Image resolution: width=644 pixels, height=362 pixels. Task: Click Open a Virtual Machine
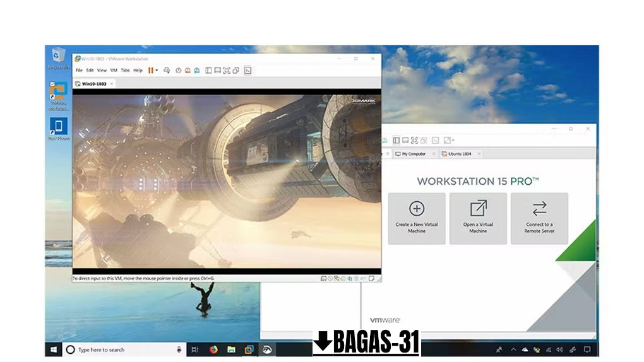478,218
